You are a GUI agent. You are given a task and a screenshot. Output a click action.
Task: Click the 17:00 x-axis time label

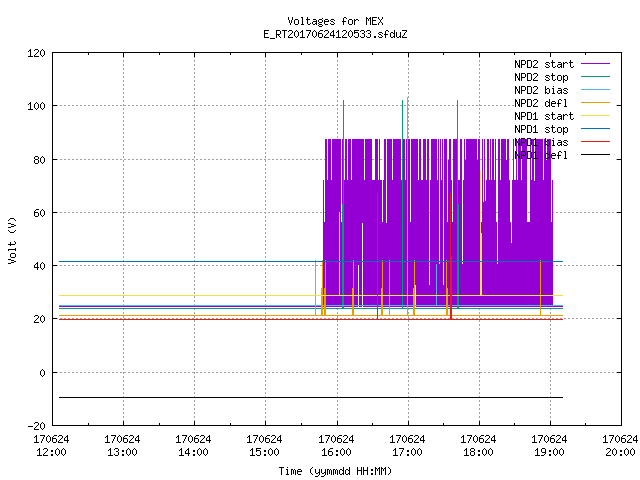coord(407,452)
